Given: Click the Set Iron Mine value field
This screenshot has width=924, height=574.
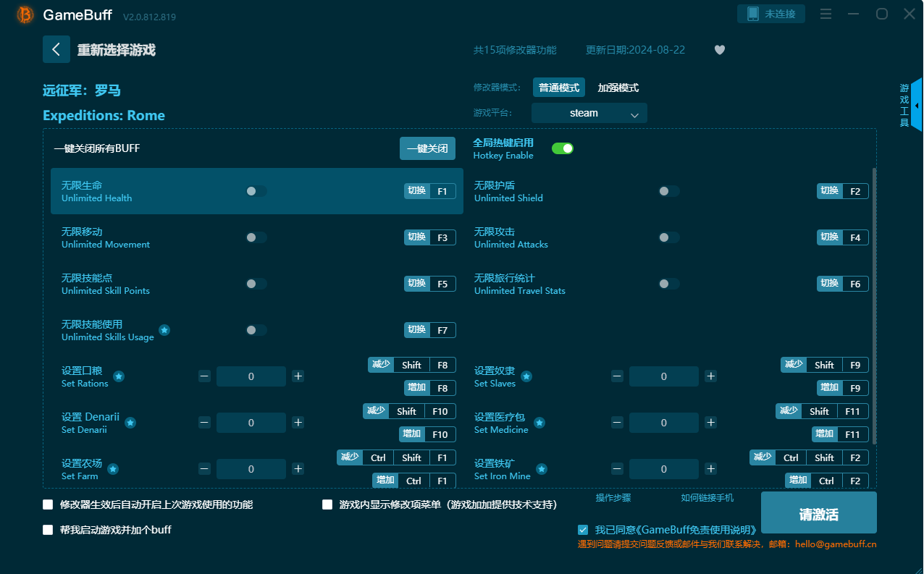Looking at the screenshot, I should pos(664,469).
